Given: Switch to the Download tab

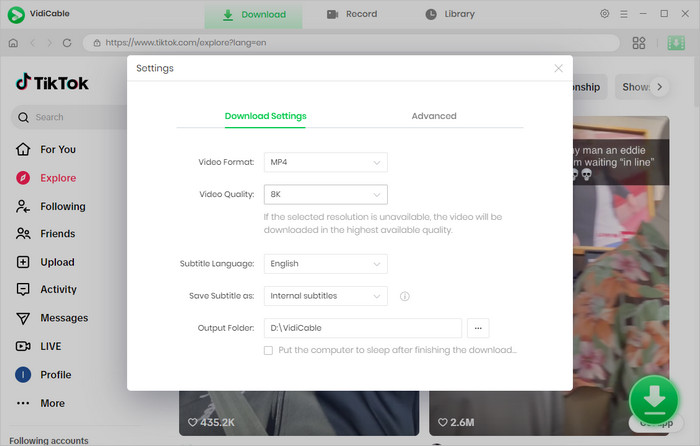Looking at the screenshot, I should click(x=254, y=15).
